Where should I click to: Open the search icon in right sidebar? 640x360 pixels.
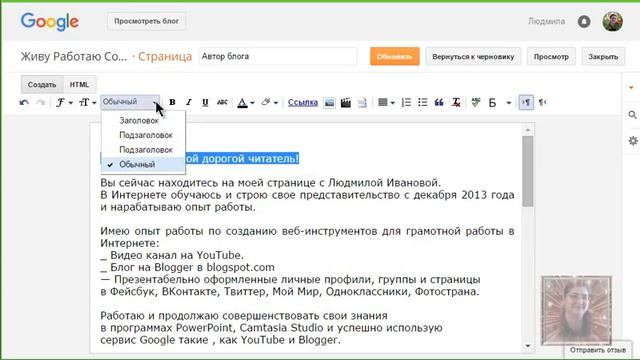point(633,115)
